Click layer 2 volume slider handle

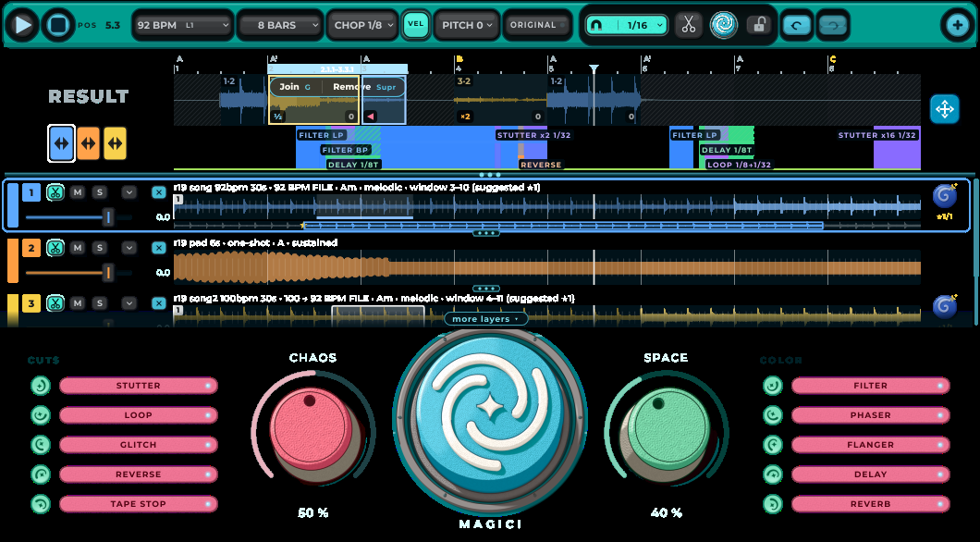(108, 273)
